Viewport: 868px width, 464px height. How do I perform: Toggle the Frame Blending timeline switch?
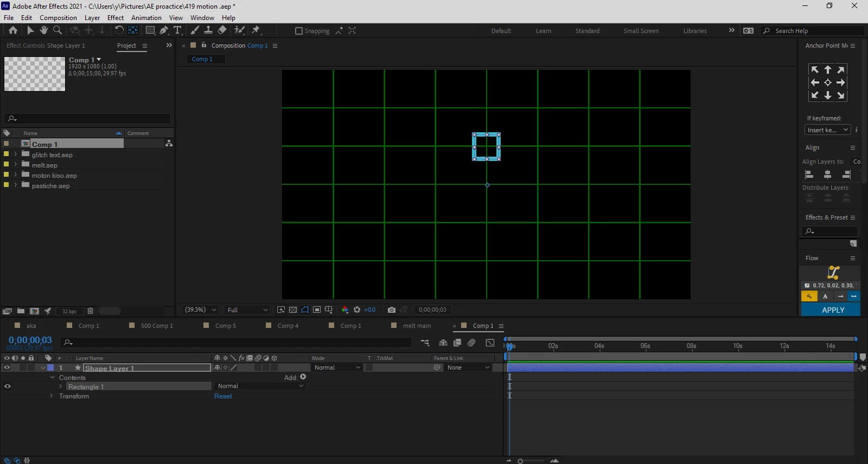(x=457, y=343)
